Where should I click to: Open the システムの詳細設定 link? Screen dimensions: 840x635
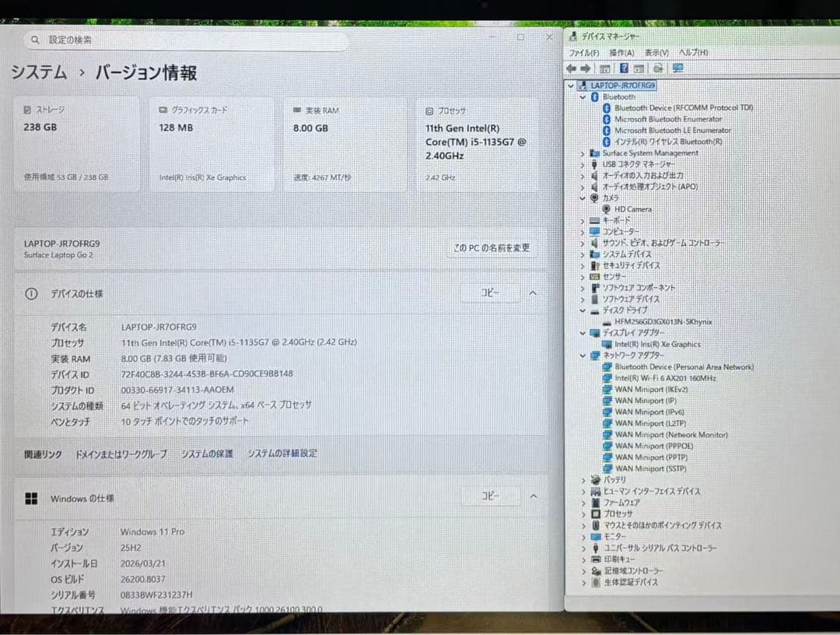pyautogui.click(x=282, y=454)
